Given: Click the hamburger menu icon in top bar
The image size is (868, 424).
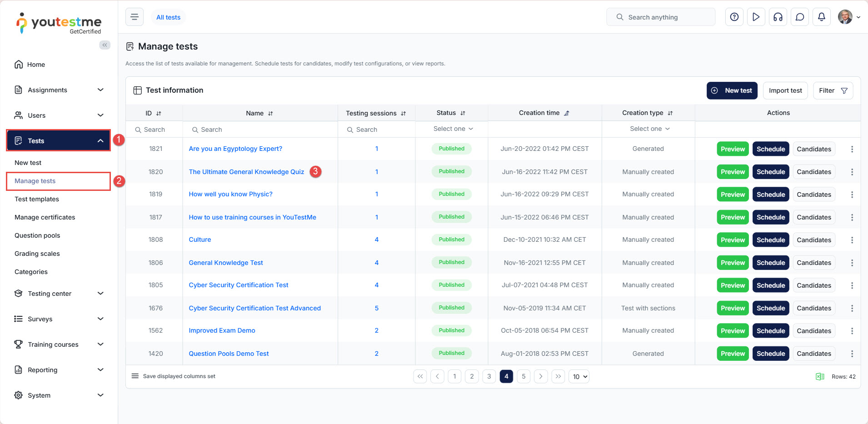Looking at the screenshot, I should [135, 17].
